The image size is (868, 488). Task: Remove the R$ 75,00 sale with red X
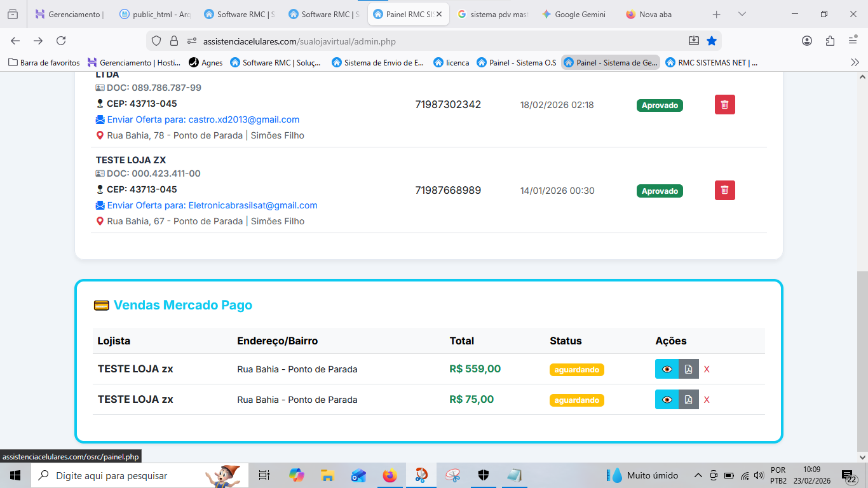(x=707, y=400)
